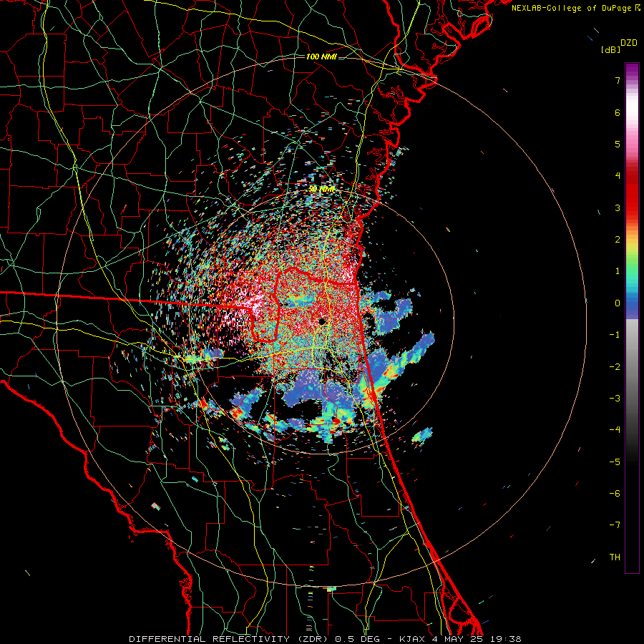Click the 100 NMI range ring label
The width and height of the screenshot is (644, 644).
pos(321,57)
